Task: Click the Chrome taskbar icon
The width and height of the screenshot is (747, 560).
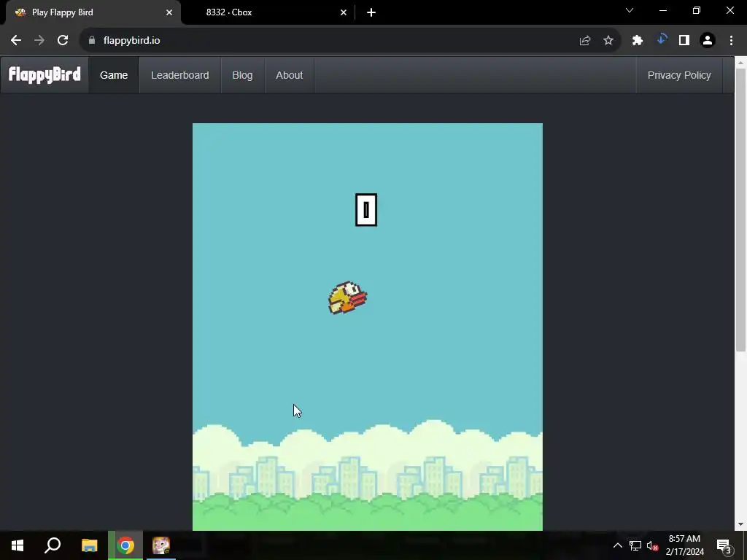Action: click(x=125, y=545)
